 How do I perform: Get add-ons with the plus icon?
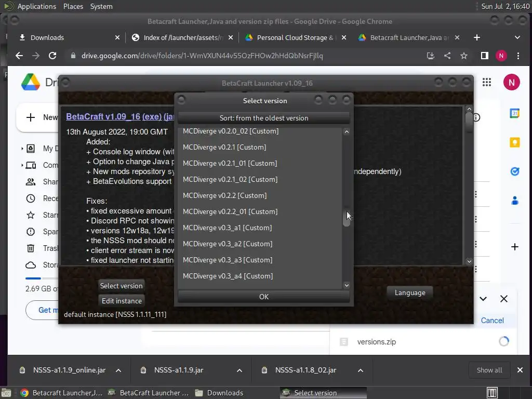tap(515, 247)
